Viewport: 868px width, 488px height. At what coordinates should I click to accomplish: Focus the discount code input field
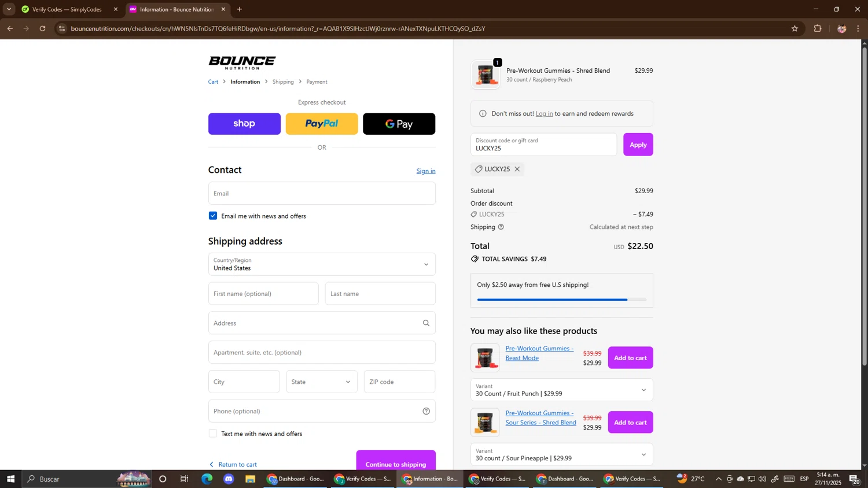[x=543, y=145]
